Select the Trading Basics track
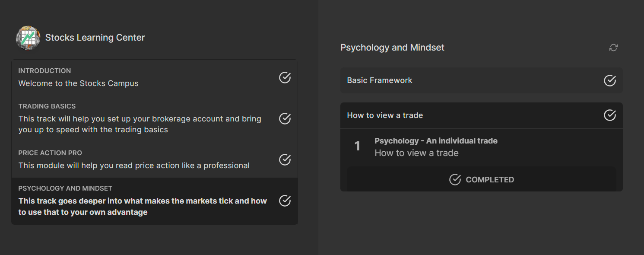Viewport: 644px width, 255px height. (140, 124)
